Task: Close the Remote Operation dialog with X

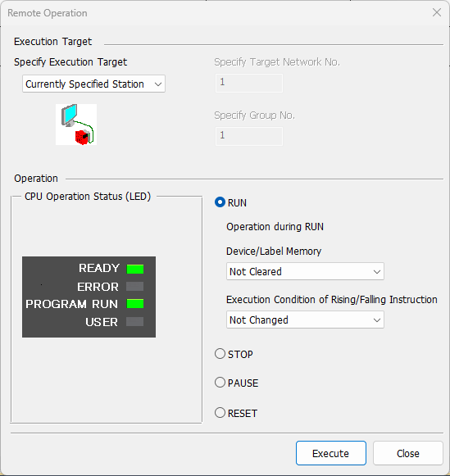Action: click(437, 13)
